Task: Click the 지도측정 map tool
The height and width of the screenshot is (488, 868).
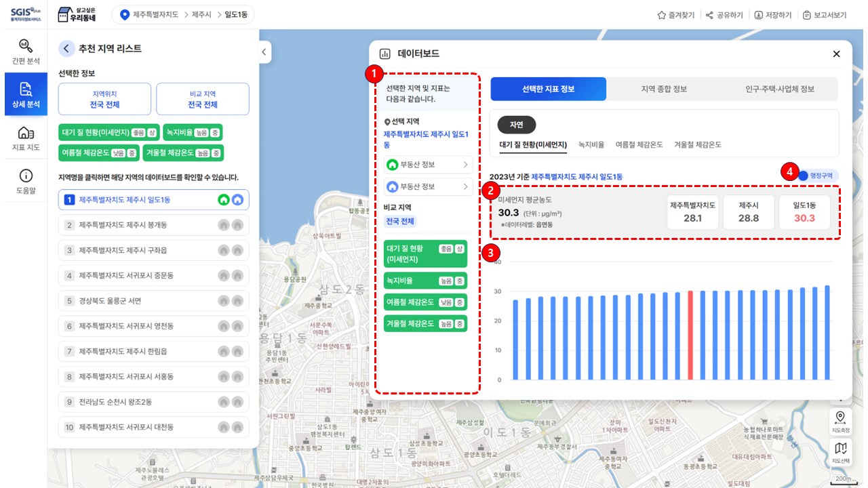Action: [840, 421]
